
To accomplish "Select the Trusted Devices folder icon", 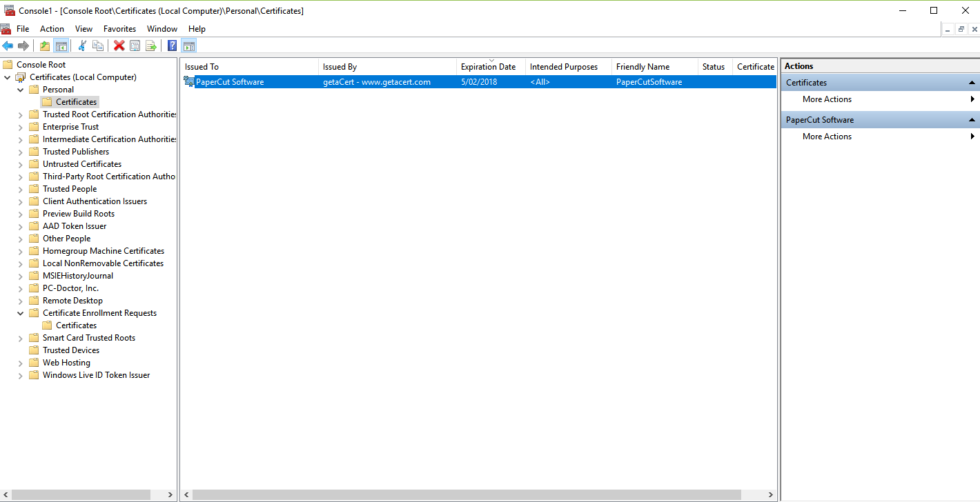I will (x=35, y=350).
